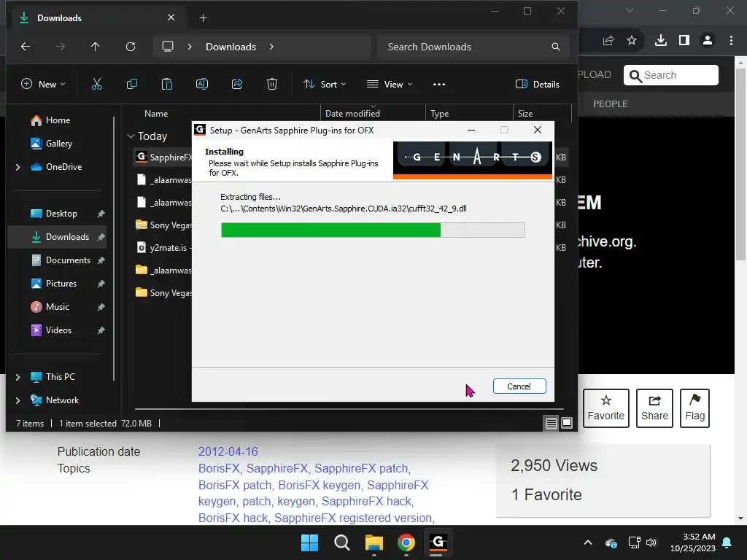Copy the selected file
Viewport: 747px width, 560px height.
[x=132, y=85]
